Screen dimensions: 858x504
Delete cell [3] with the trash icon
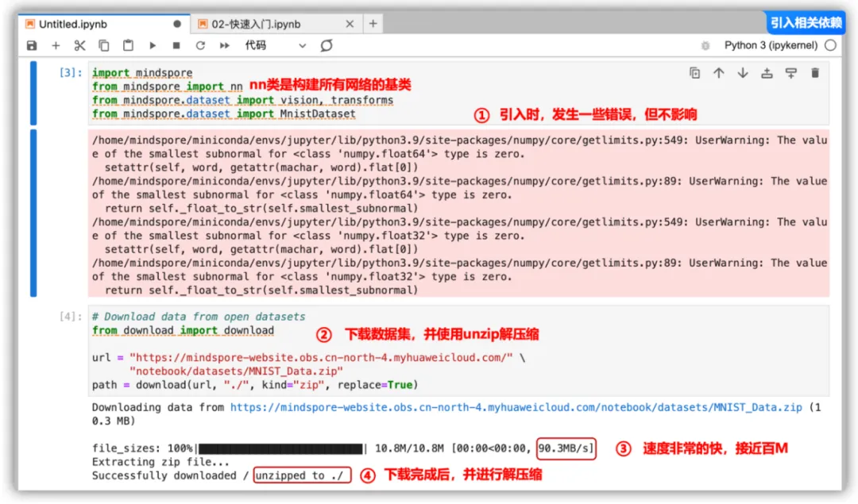pos(815,73)
